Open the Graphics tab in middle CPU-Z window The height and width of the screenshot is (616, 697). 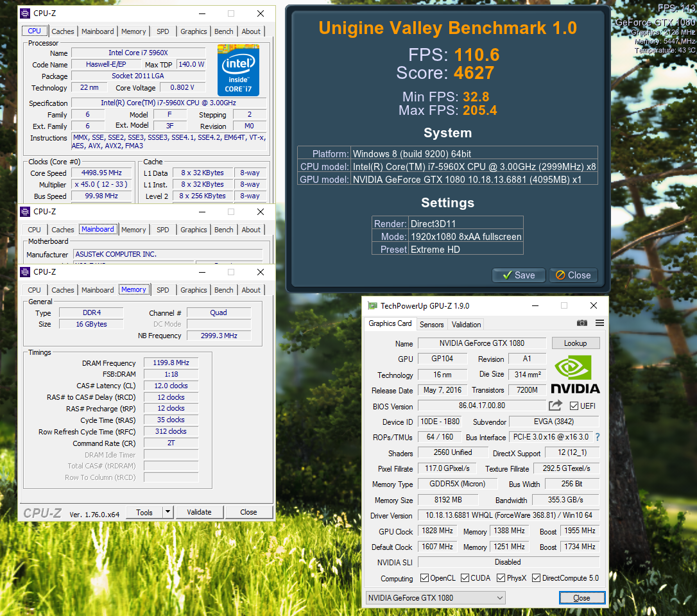(x=193, y=230)
